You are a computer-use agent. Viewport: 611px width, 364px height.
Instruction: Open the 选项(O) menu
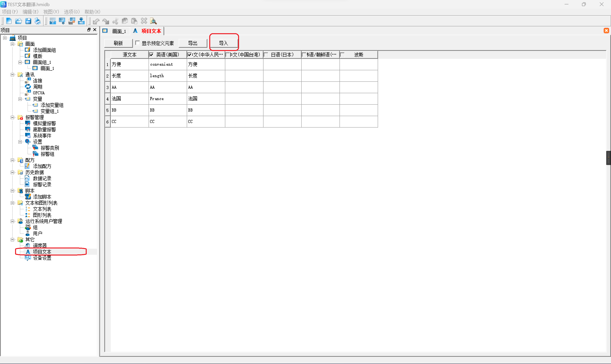pyautogui.click(x=72, y=12)
